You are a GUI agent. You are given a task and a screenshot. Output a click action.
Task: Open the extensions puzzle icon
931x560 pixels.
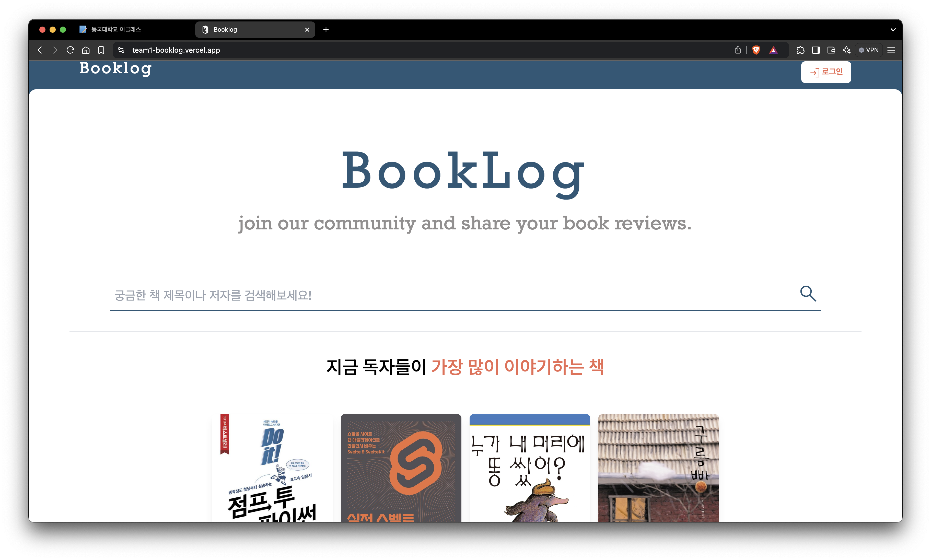[800, 50]
